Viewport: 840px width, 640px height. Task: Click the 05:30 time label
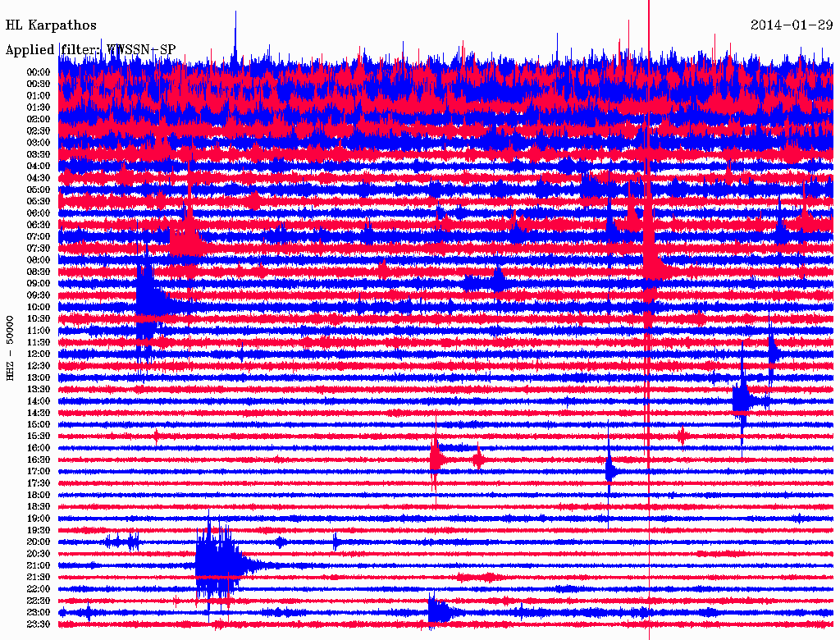(39, 201)
